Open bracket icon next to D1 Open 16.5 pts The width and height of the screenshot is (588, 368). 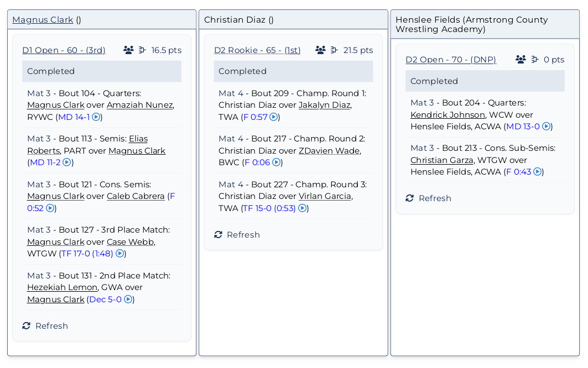pyautogui.click(x=142, y=50)
